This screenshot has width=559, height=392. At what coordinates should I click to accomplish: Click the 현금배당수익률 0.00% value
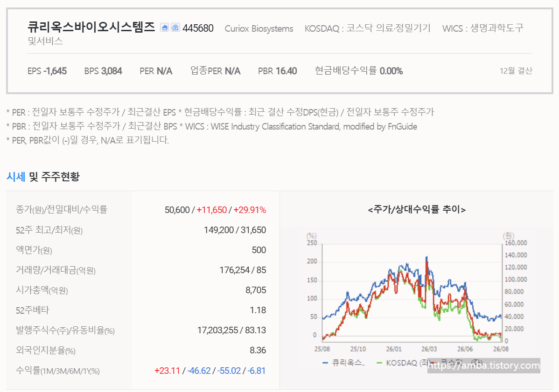(x=359, y=71)
